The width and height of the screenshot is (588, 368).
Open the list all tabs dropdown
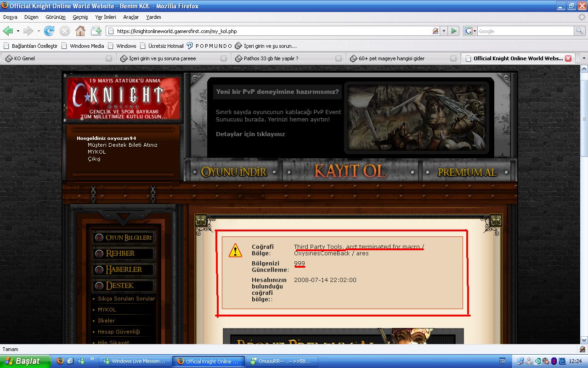[584, 58]
